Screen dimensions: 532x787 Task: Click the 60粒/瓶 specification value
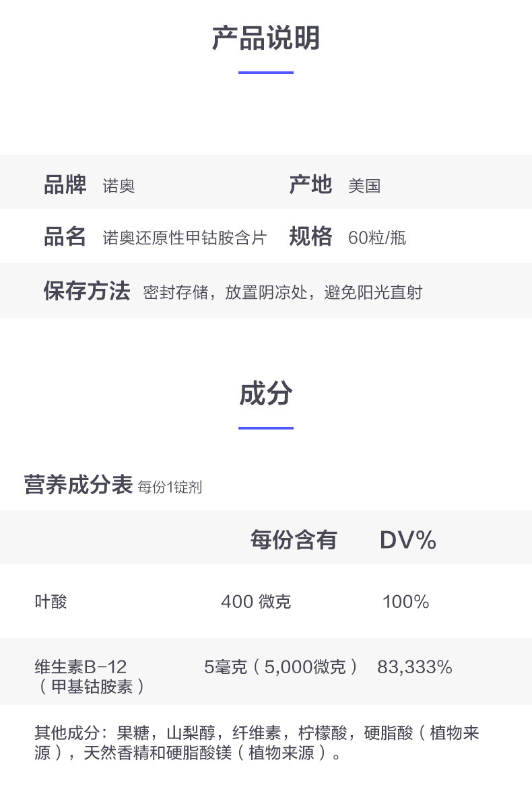pyautogui.click(x=377, y=238)
